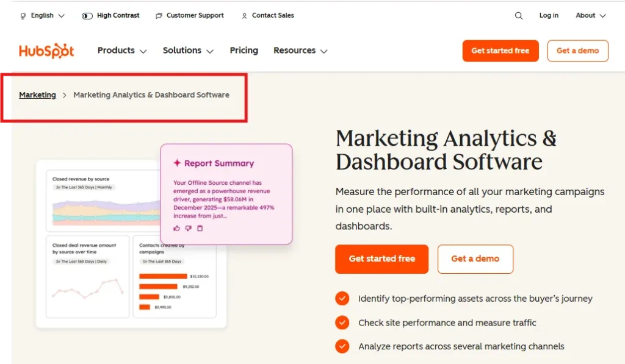This screenshot has height=364, width=625.
Task: Open the search magnifier icon
Action: click(519, 15)
